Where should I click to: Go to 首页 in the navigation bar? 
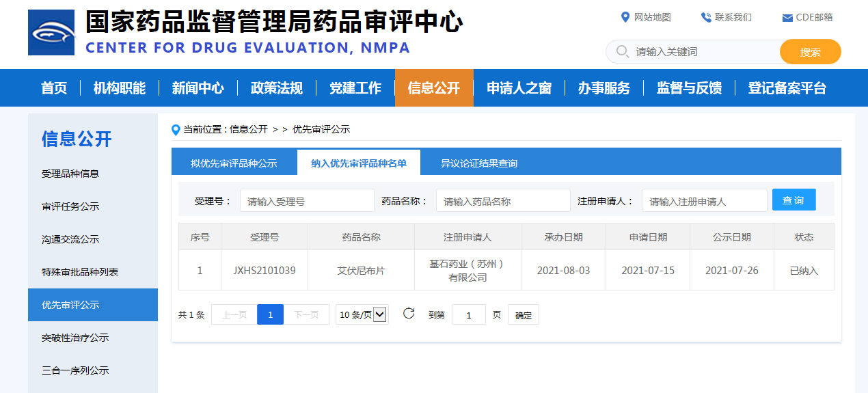(54, 88)
